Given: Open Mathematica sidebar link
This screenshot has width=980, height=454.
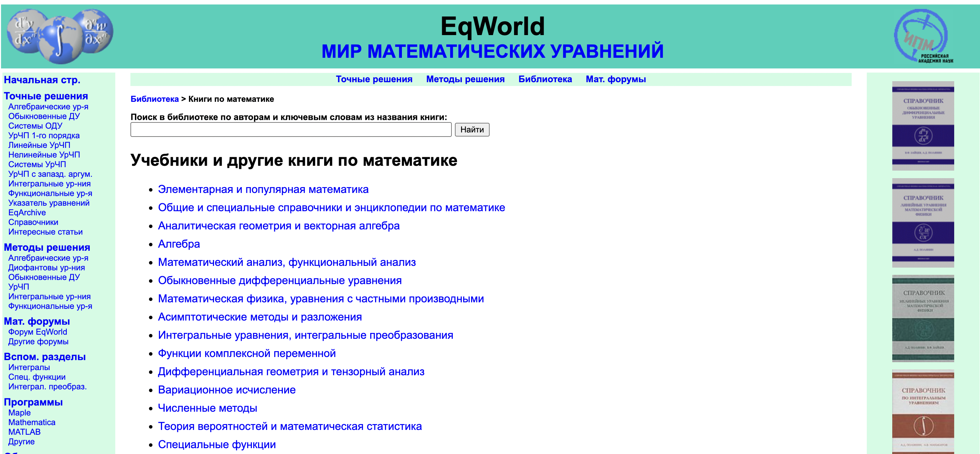Looking at the screenshot, I should [32, 422].
